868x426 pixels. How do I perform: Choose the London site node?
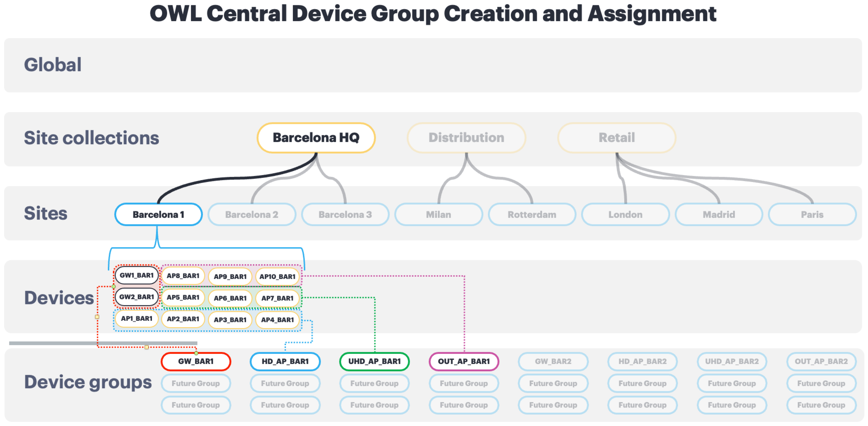click(625, 215)
